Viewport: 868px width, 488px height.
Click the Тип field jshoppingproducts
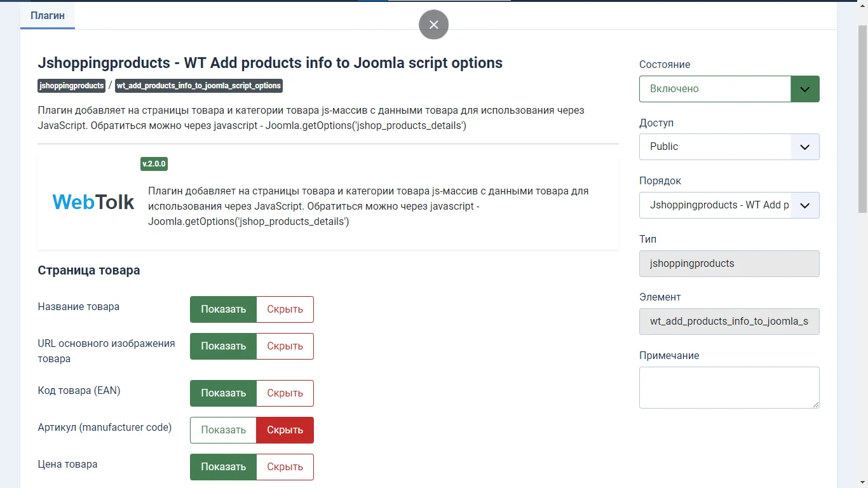[729, 264]
